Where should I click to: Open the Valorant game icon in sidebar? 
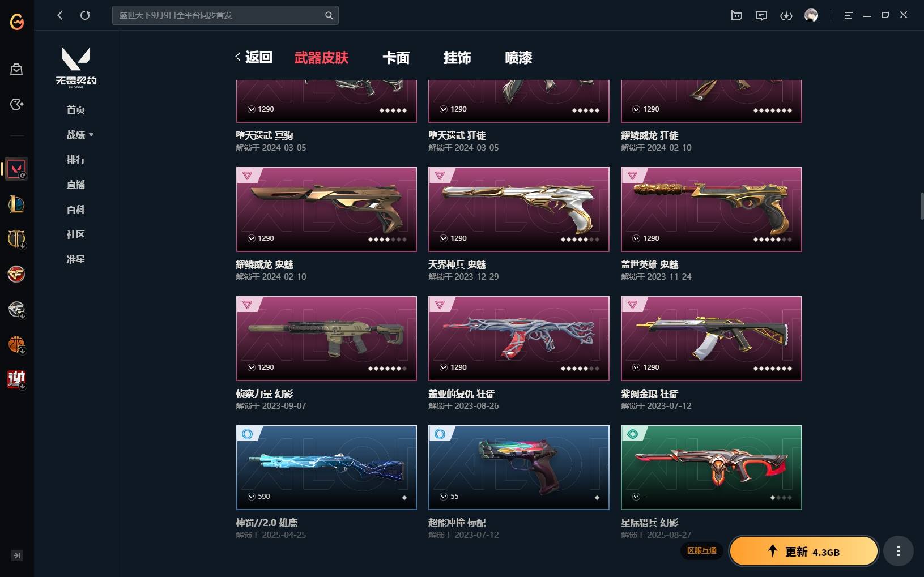[x=16, y=169]
